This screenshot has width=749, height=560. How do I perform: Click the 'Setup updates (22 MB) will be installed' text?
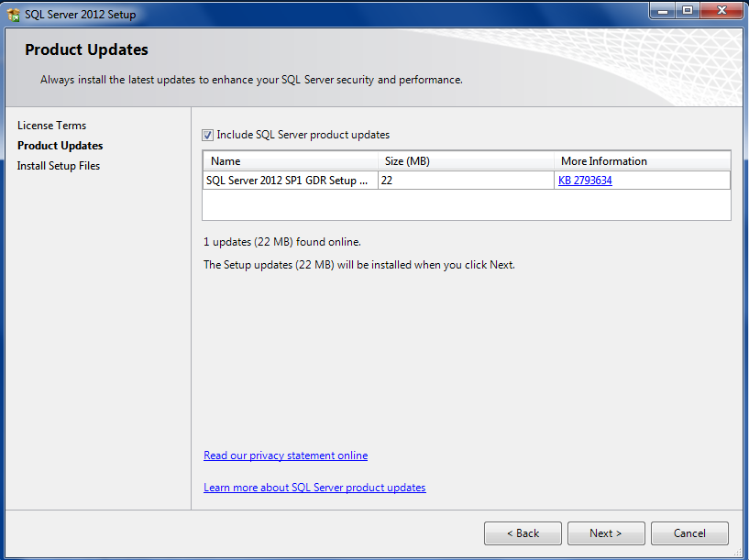point(359,265)
